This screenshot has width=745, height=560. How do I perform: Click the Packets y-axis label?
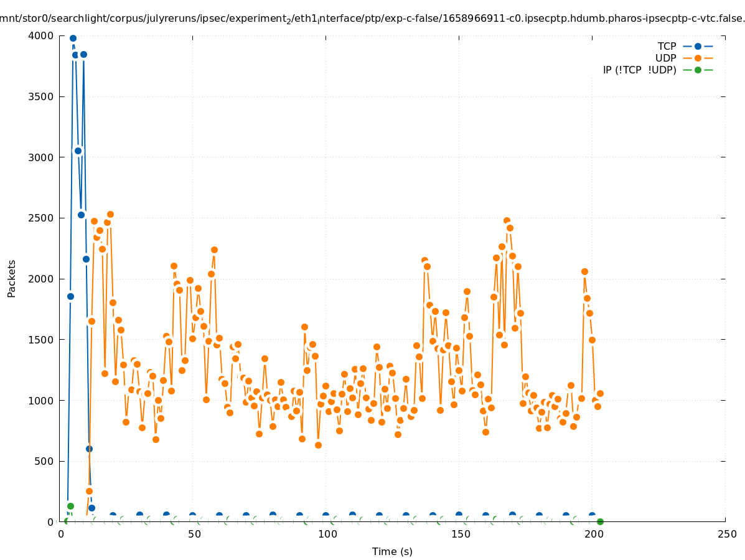point(12,279)
